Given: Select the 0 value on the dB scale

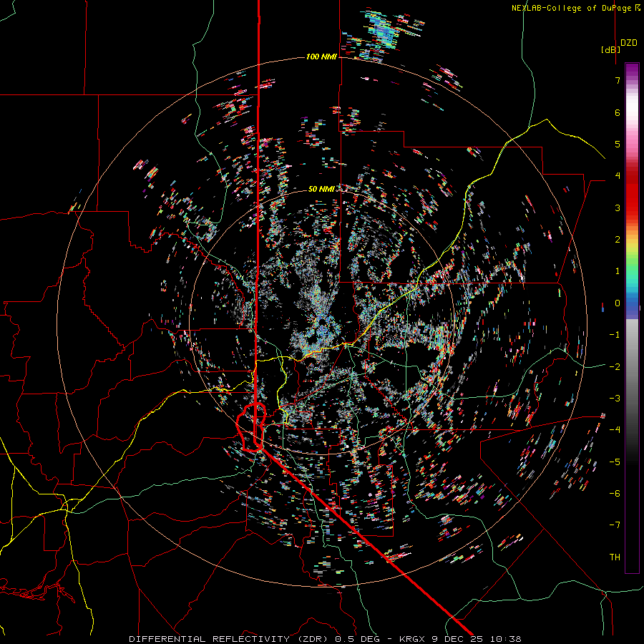Looking at the screenshot, I should (618, 303).
